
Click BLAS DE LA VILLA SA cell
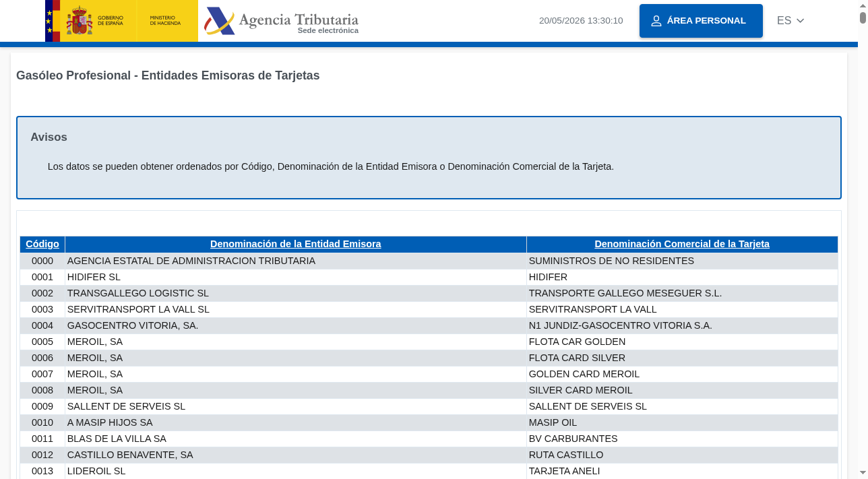(296, 439)
